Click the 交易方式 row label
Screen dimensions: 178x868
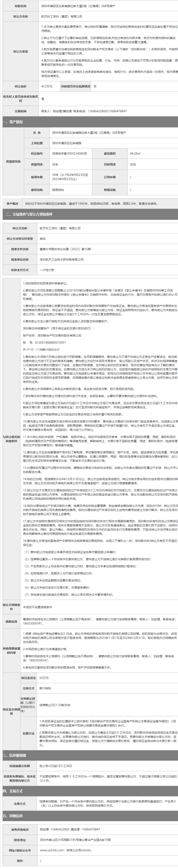pos(20,804)
